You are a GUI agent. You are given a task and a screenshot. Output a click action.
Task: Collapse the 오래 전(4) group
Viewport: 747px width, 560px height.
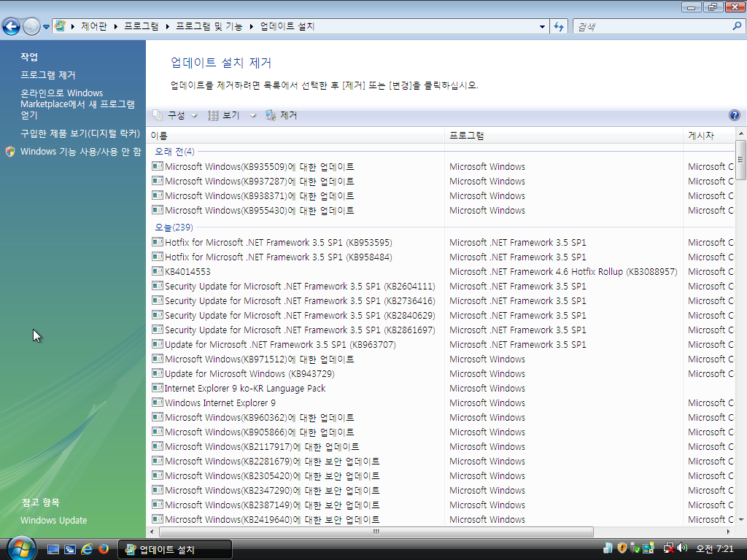click(x=174, y=152)
